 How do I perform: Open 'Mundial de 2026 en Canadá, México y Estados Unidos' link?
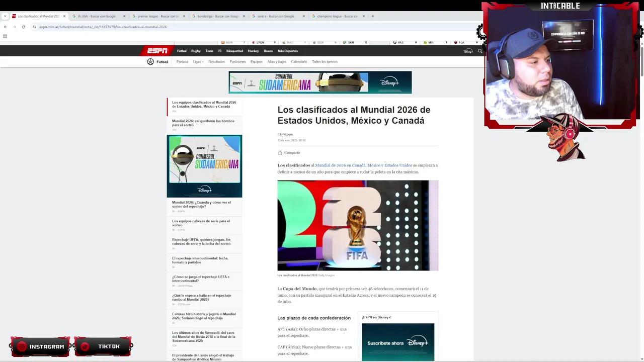tap(363, 165)
